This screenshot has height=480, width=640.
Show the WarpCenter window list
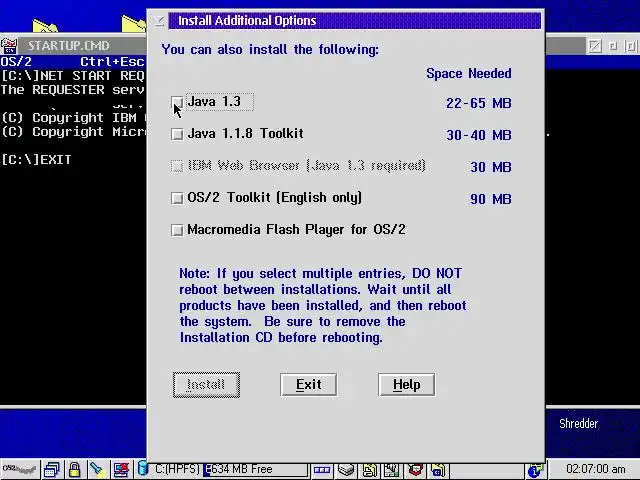52,469
